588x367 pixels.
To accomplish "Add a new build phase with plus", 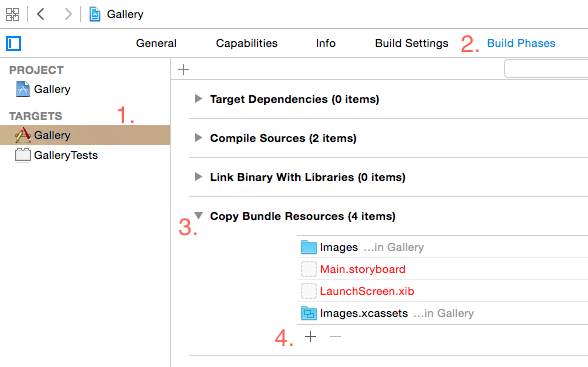I will 183,69.
